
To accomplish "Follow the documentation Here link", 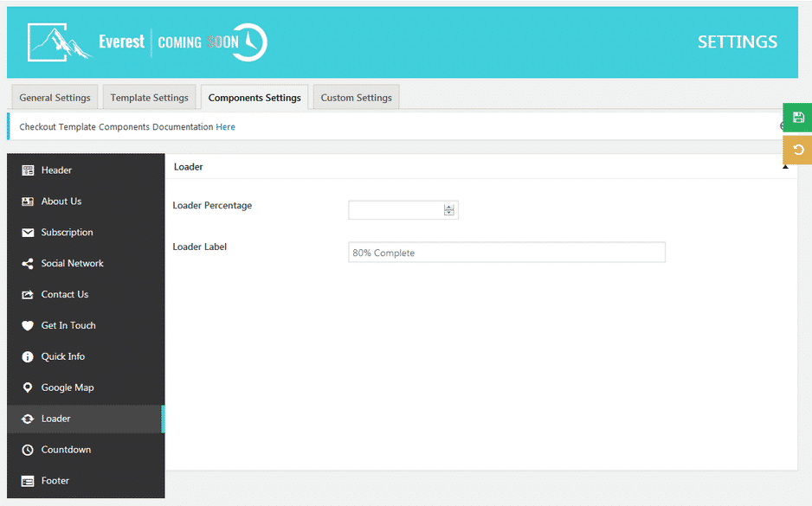I will pos(225,127).
